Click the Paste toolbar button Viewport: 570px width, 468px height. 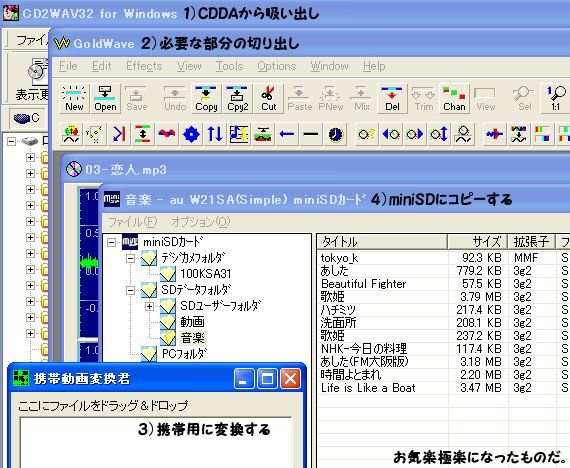point(300,99)
